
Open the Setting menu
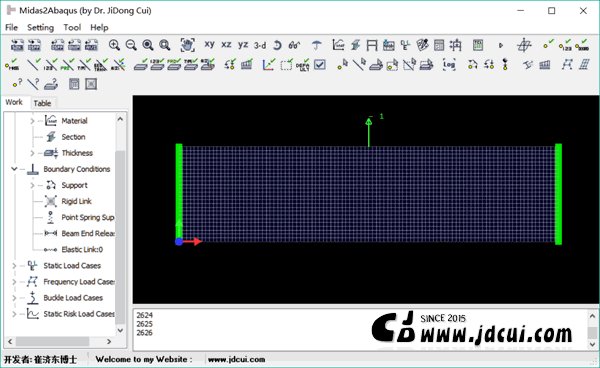tap(40, 28)
